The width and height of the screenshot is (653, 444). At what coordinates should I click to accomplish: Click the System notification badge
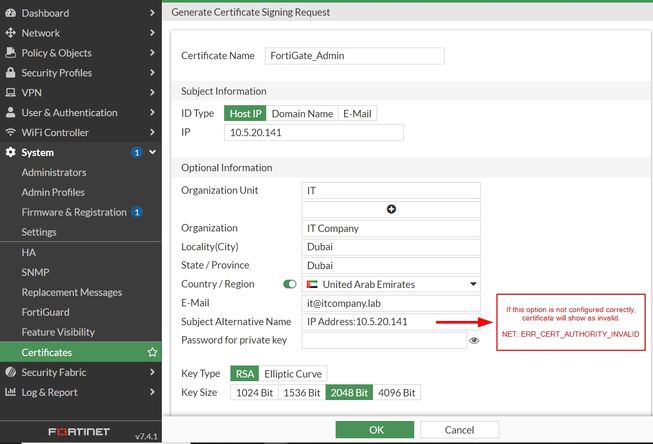pos(137,152)
